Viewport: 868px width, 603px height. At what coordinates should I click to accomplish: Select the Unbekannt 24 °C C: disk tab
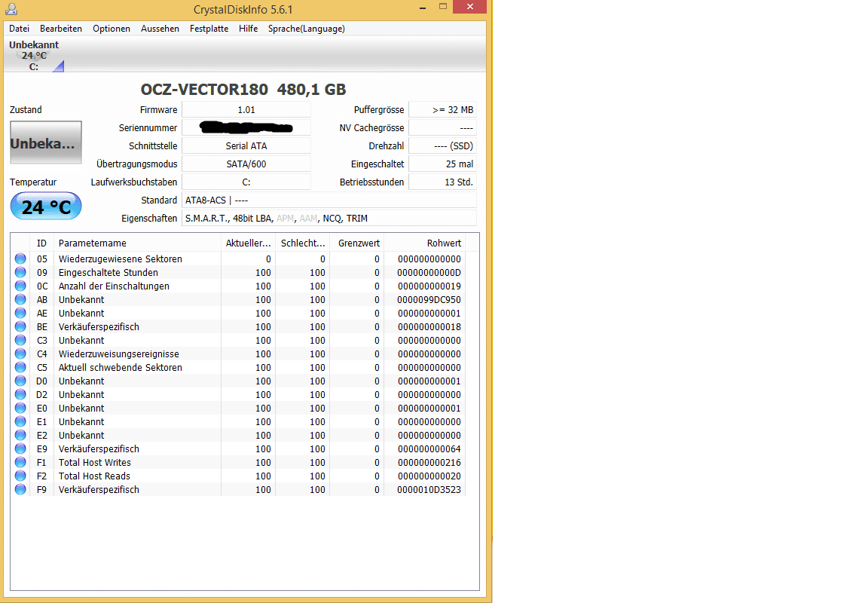[x=35, y=55]
